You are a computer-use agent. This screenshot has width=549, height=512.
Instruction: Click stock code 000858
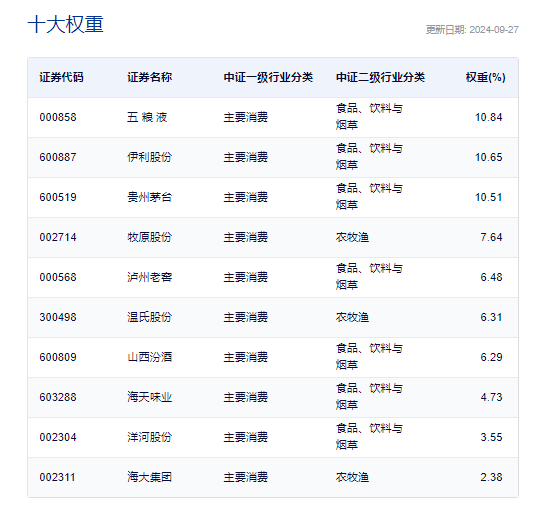point(58,117)
